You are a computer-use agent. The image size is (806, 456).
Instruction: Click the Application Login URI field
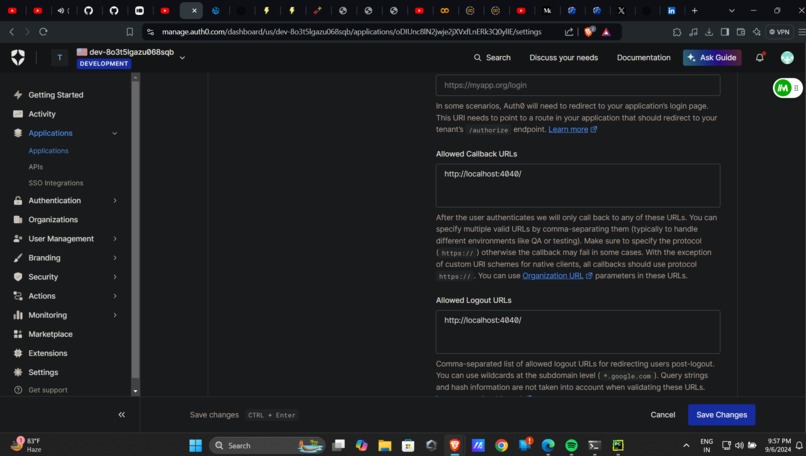pyautogui.click(x=578, y=85)
